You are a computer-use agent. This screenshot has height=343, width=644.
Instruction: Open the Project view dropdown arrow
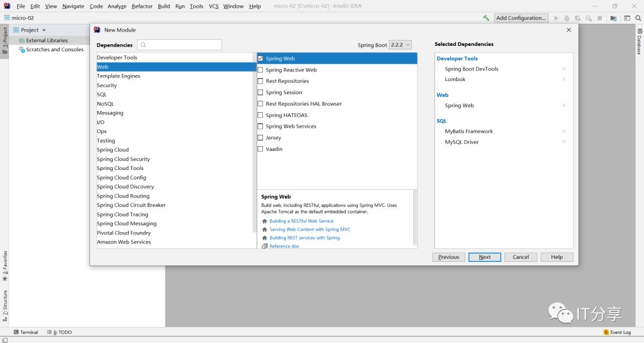[44, 30]
